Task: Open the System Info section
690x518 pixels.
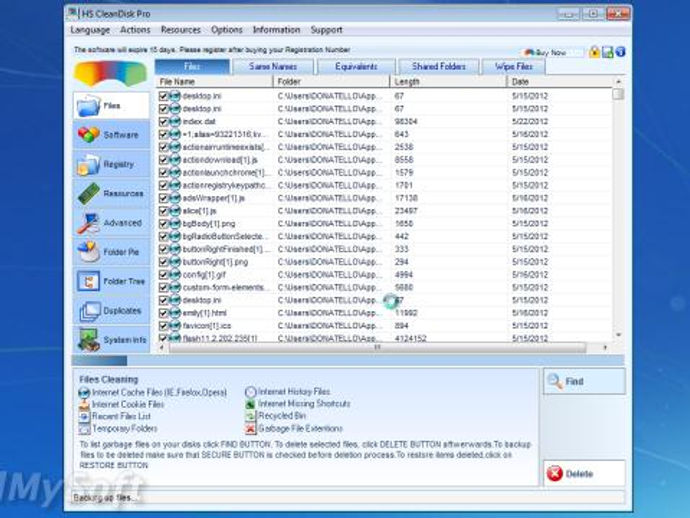Action: [111, 340]
